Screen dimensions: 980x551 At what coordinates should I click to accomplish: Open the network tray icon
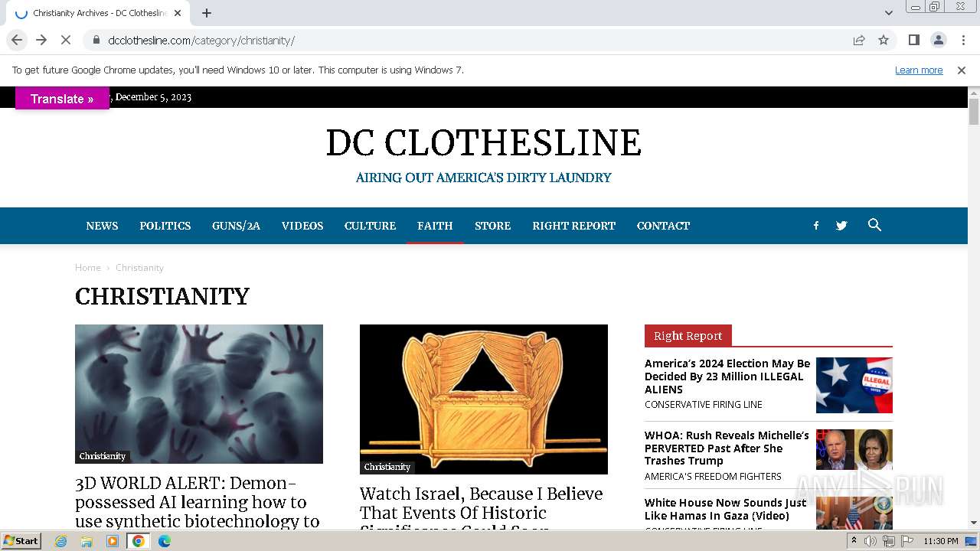click(888, 541)
